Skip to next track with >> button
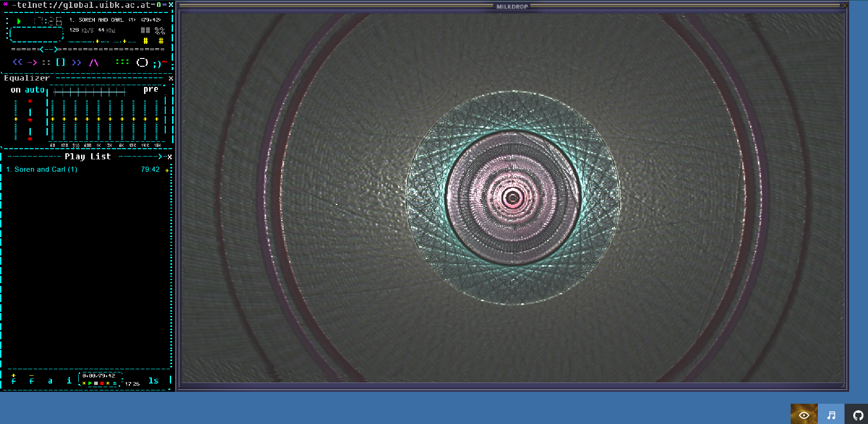 [x=76, y=62]
